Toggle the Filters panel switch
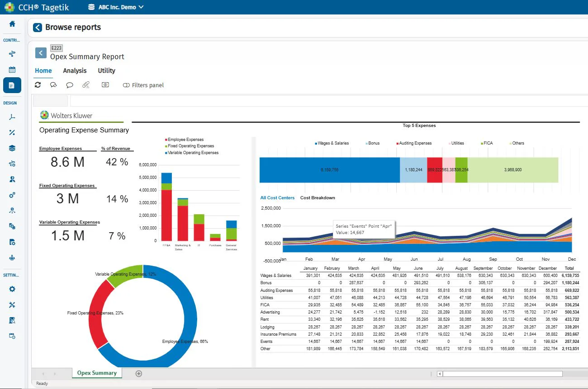The height and width of the screenshot is (389, 588). [126, 85]
